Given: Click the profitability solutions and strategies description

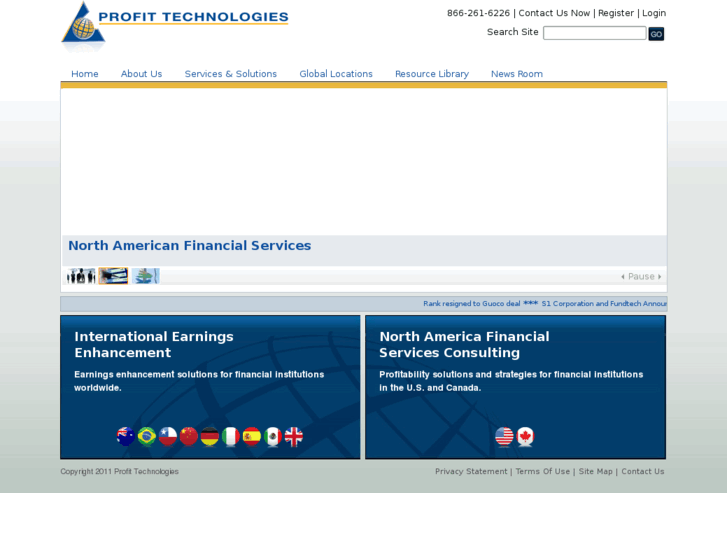Looking at the screenshot, I should [511, 381].
